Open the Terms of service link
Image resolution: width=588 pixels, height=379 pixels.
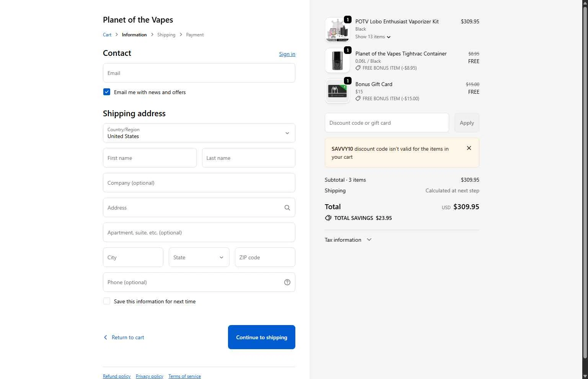pyautogui.click(x=185, y=376)
